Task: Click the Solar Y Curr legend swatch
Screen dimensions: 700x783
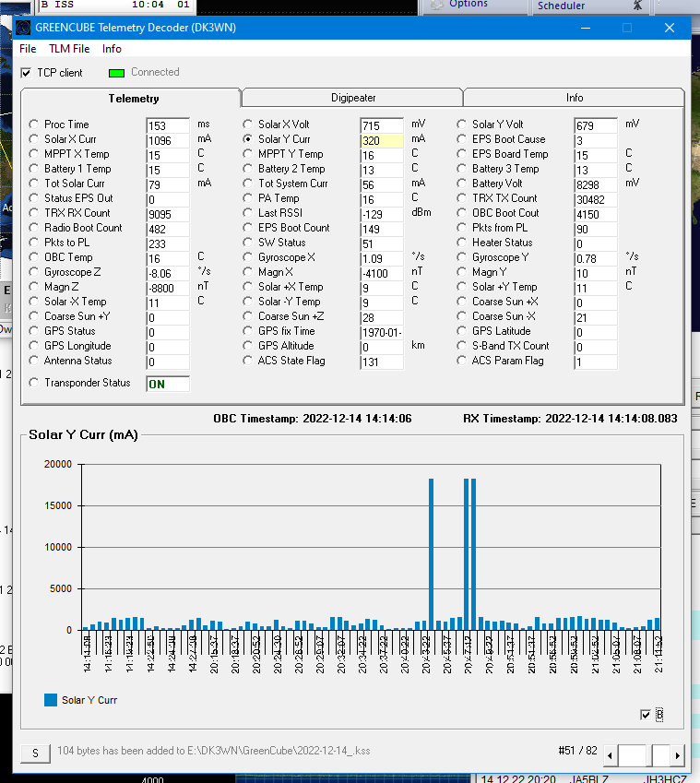Action: pos(51,700)
